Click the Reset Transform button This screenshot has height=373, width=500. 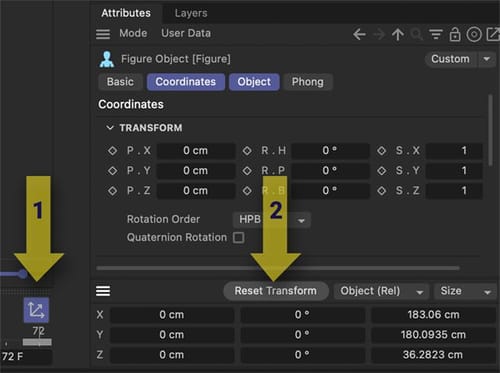tap(276, 291)
